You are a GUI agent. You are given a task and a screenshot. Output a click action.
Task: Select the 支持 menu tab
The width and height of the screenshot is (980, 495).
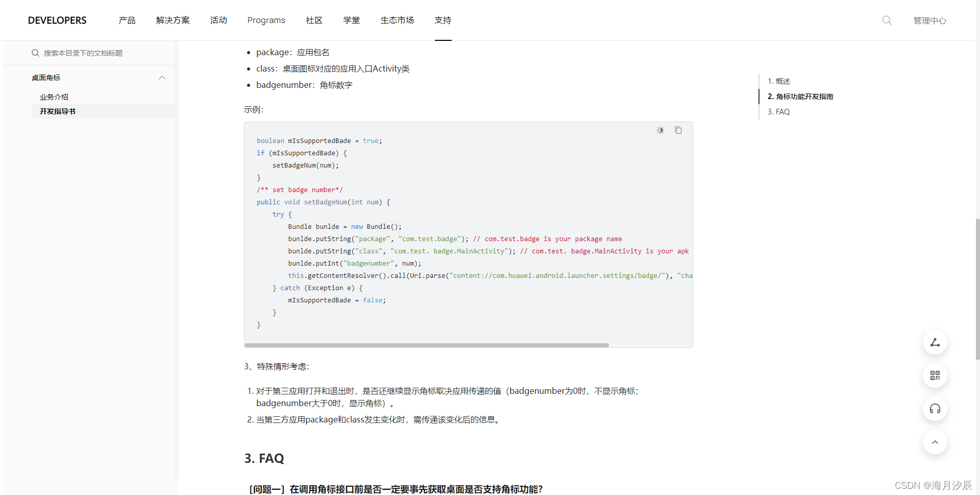click(443, 20)
